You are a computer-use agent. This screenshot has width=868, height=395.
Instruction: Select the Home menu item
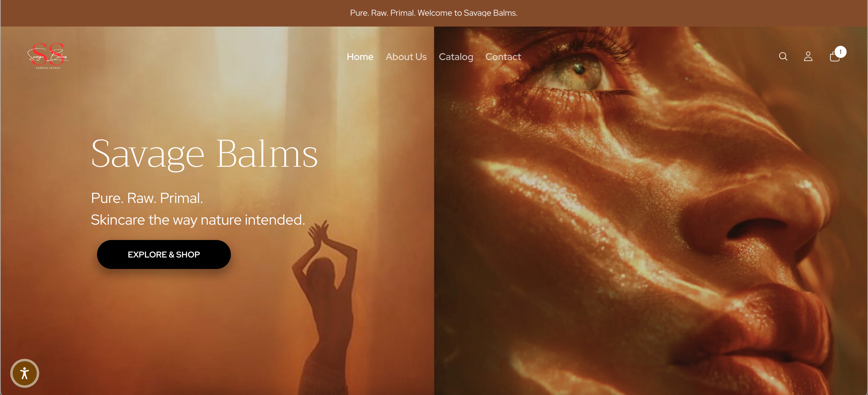coord(360,57)
